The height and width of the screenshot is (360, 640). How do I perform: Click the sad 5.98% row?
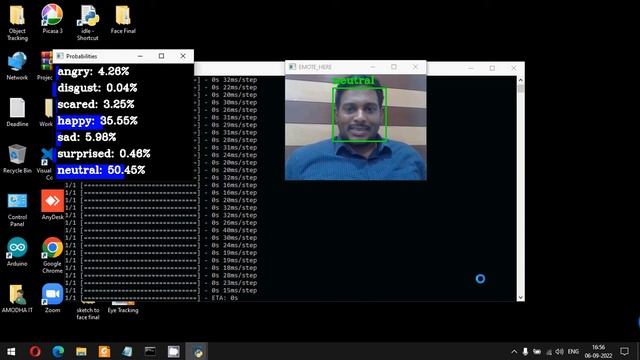87,137
